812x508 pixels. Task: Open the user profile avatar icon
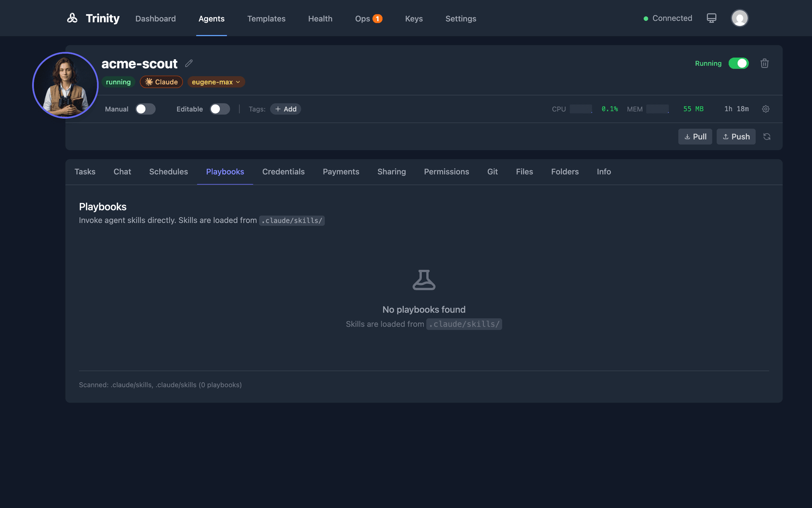point(739,18)
